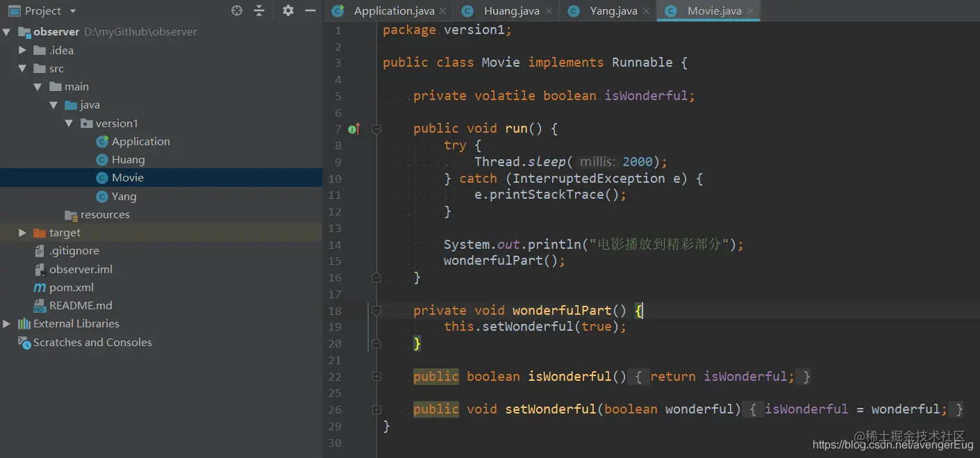Fold the run() method at line 7
Image resolution: width=980 pixels, height=458 pixels.
tap(376, 129)
